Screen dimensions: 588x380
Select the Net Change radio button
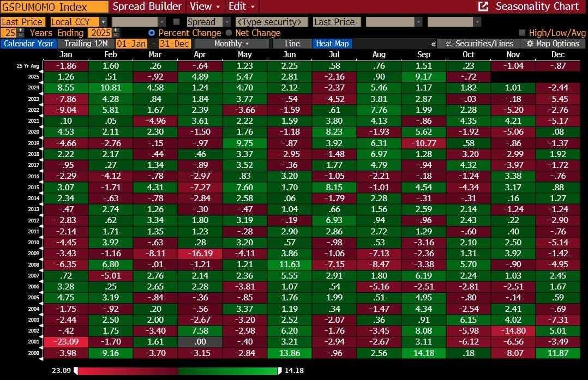pos(229,33)
